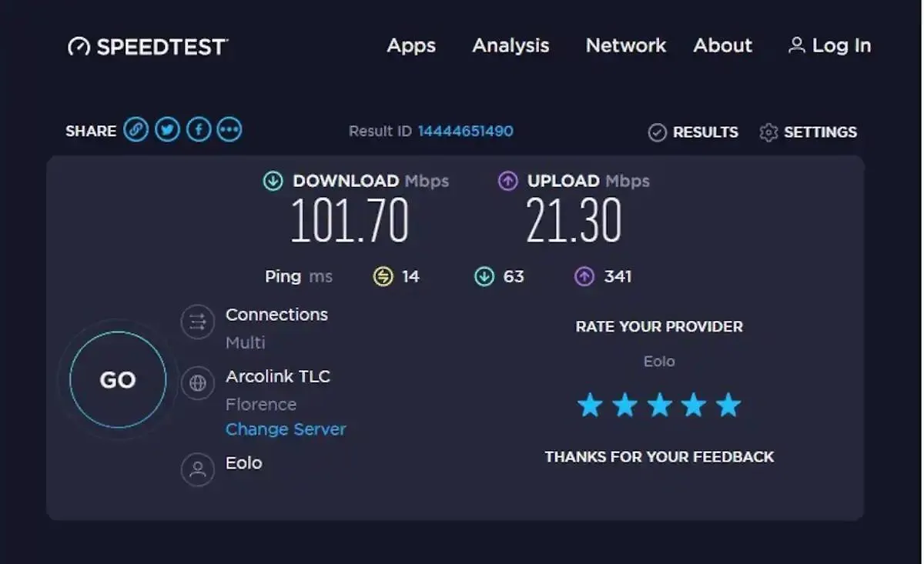
Task: Open the Apps menu
Action: pyautogui.click(x=411, y=45)
